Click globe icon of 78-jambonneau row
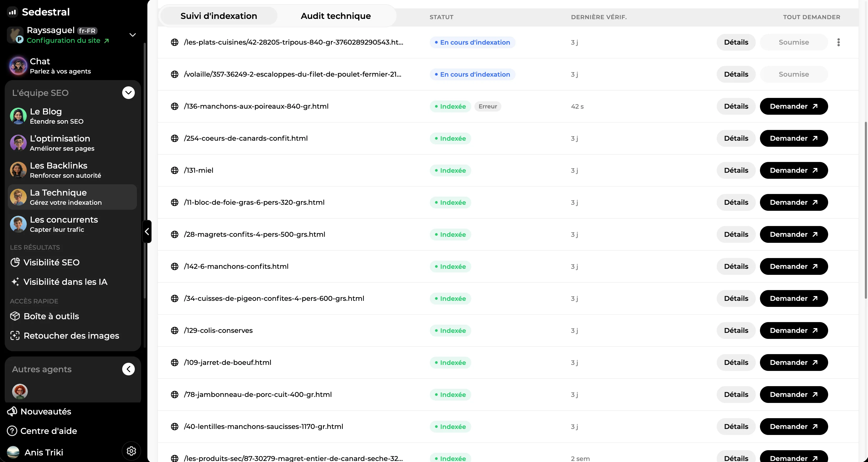The width and height of the screenshot is (868, 462). pyautogui.click(x=175, y=395)
